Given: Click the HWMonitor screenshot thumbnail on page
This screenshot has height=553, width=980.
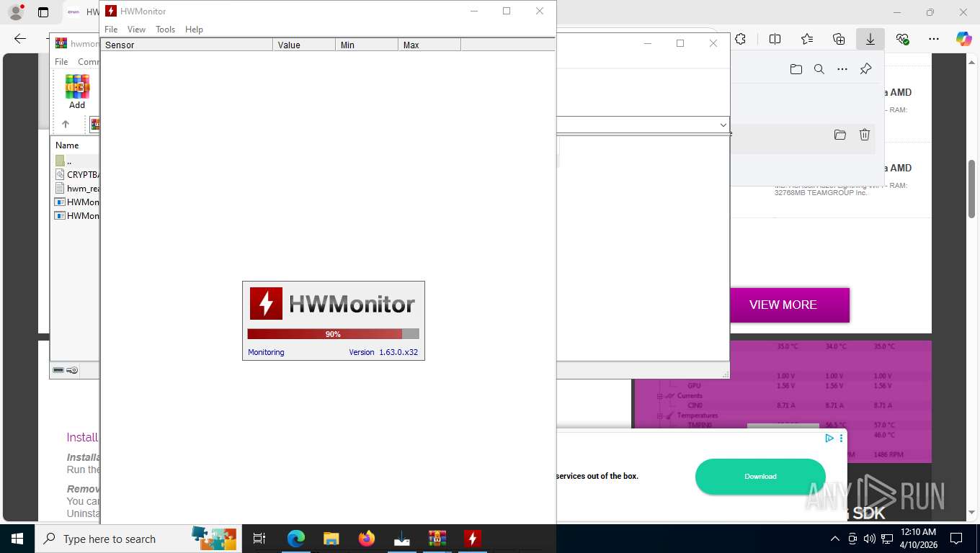Looking at the screenshot, I should coord(782,400).
